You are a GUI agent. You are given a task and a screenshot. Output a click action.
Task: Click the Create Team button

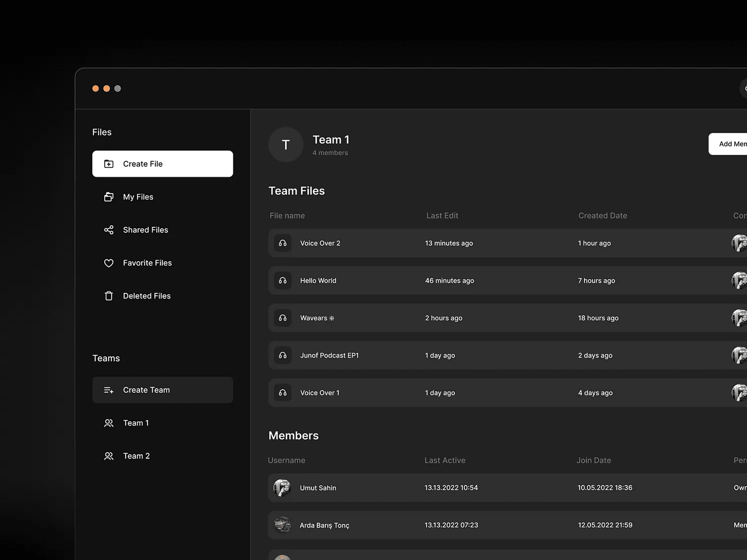pyautogui.click(x=162, y=390)
